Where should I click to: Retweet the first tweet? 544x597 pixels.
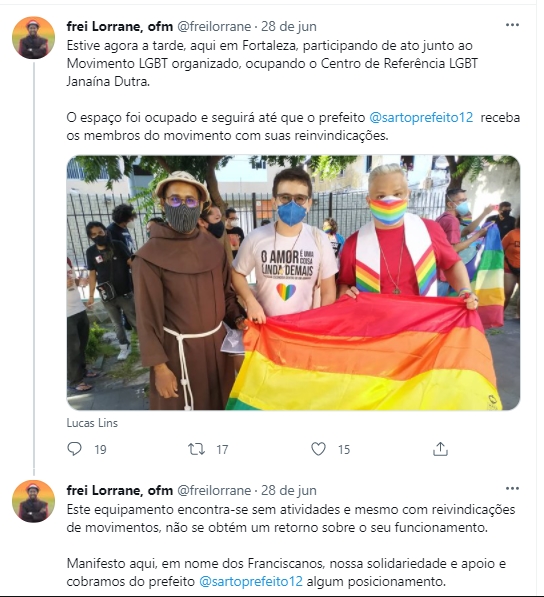[196, 449]
